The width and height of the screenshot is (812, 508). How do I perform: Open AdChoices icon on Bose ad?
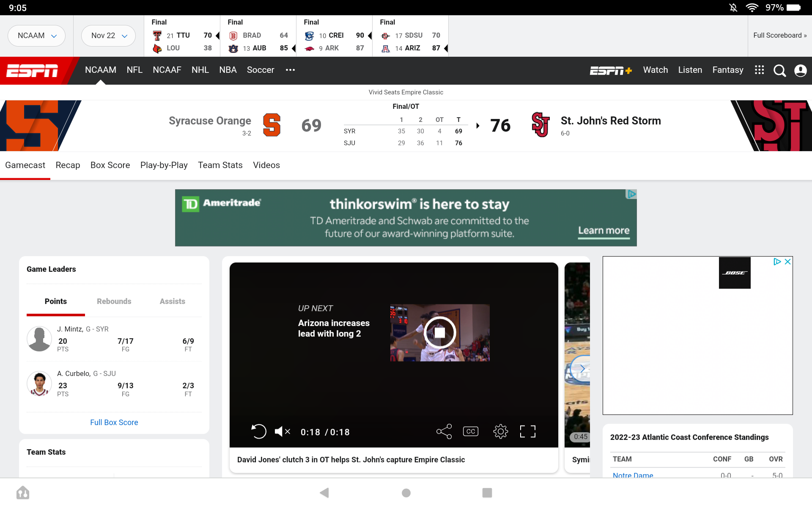(777, 262)
